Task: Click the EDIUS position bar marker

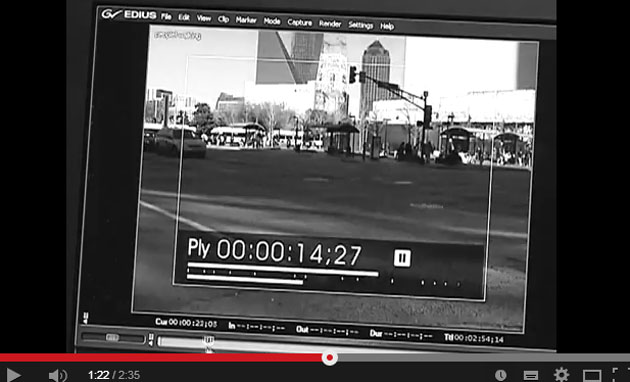Action: tap(208, 341)
